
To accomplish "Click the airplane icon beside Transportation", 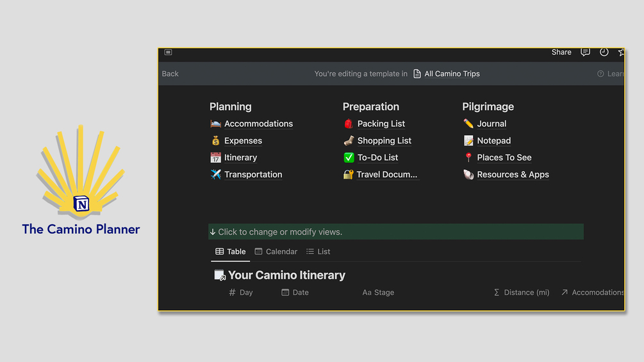I will [215, 174].
